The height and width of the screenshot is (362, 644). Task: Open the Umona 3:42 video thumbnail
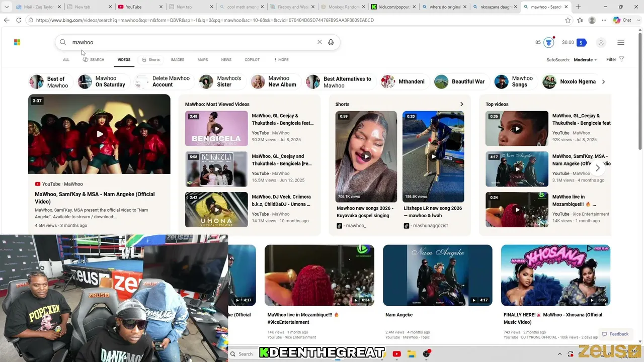point(216,210)
